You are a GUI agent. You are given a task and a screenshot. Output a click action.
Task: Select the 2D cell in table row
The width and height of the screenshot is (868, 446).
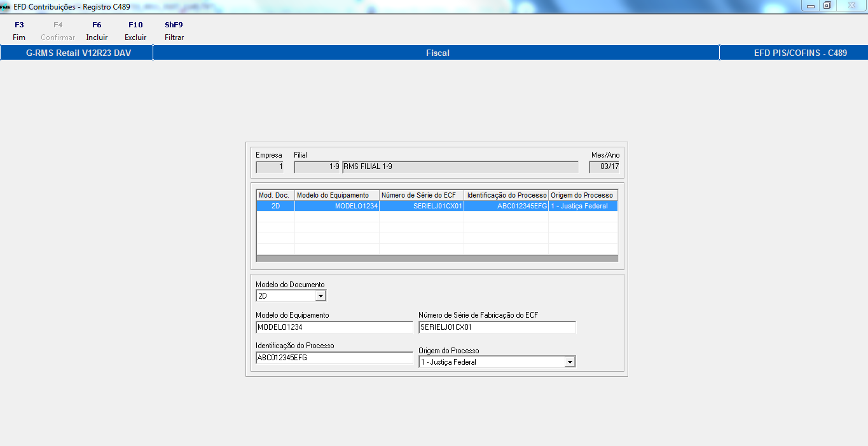coord(275,206)
